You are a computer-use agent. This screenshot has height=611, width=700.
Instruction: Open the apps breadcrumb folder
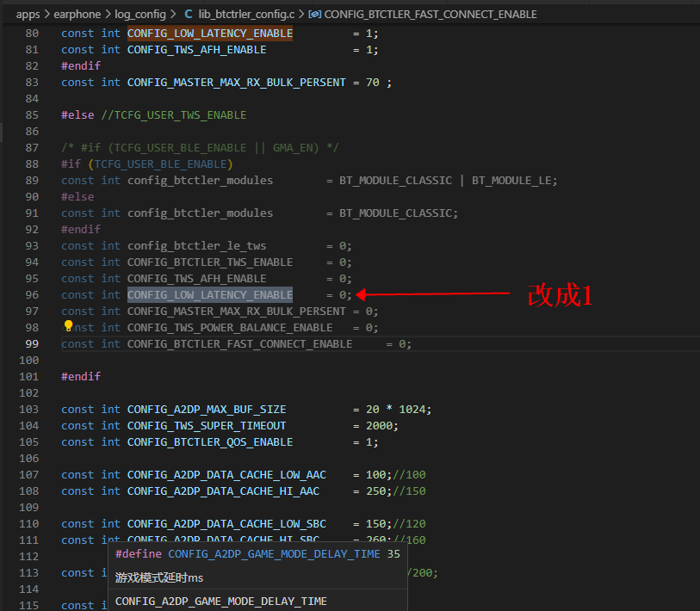point(28,15)
